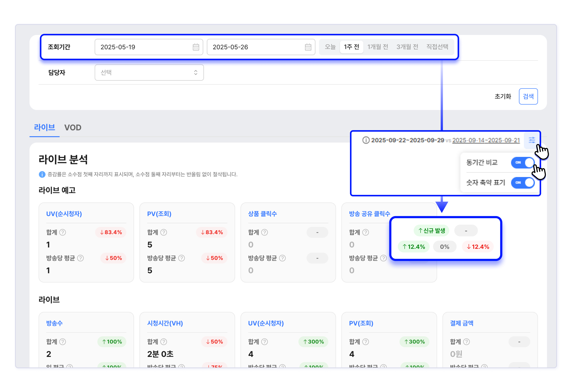Image resolution: width=572 pixels, height=392 pixels.
Task: Open the start date calendar icon
Action: click(x=196, y=47)
